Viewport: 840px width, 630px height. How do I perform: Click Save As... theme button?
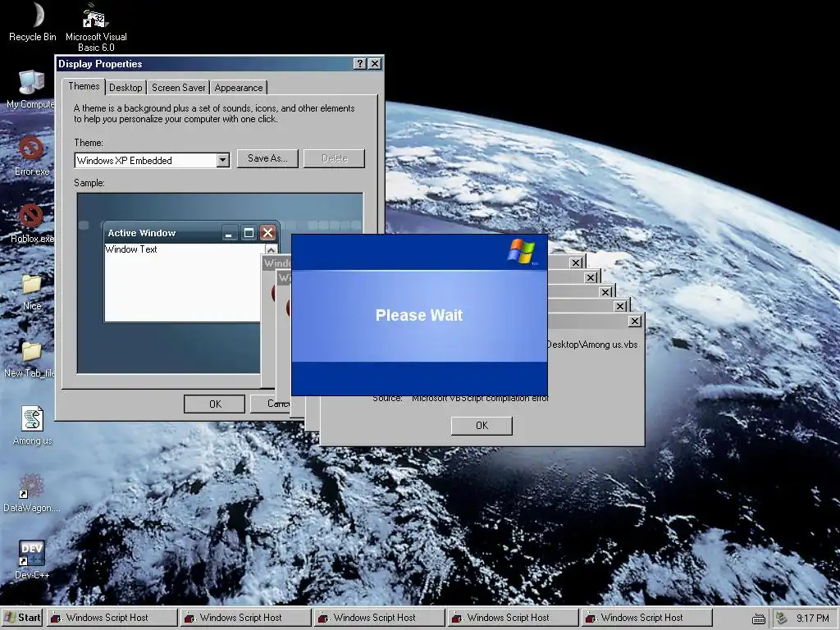(267, 158)
